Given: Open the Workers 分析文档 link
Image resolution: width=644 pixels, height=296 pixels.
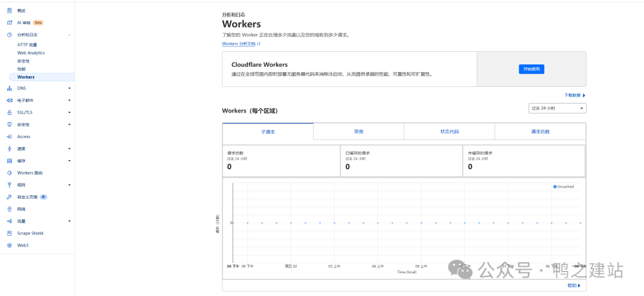Looking at the screenshot, I should coord(239,43).
